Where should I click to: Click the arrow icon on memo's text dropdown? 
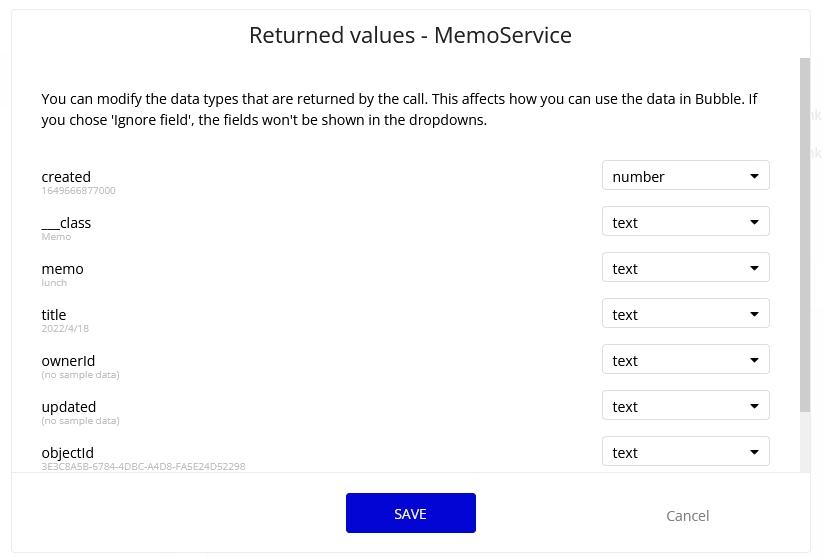[754, 268]
